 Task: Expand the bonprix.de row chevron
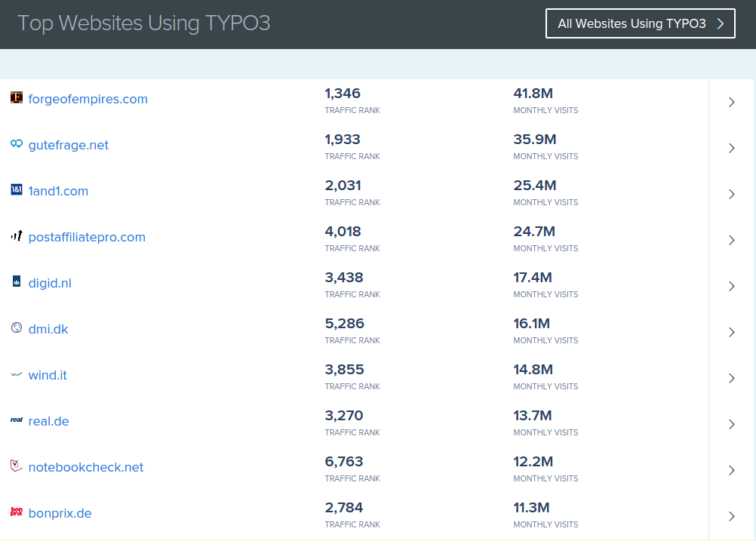tap(731, 516)
